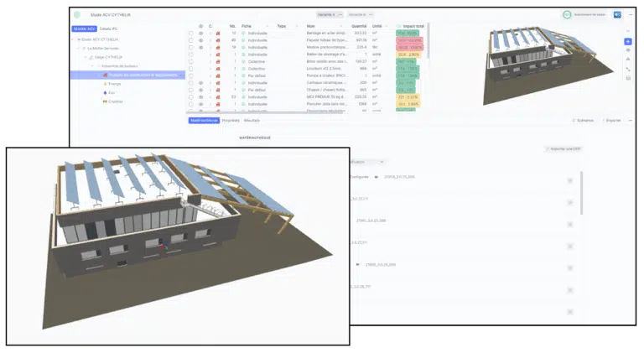The image size is (644, 353).
Task: Tick the checkbox of the first table row
Action: [190, 33]
